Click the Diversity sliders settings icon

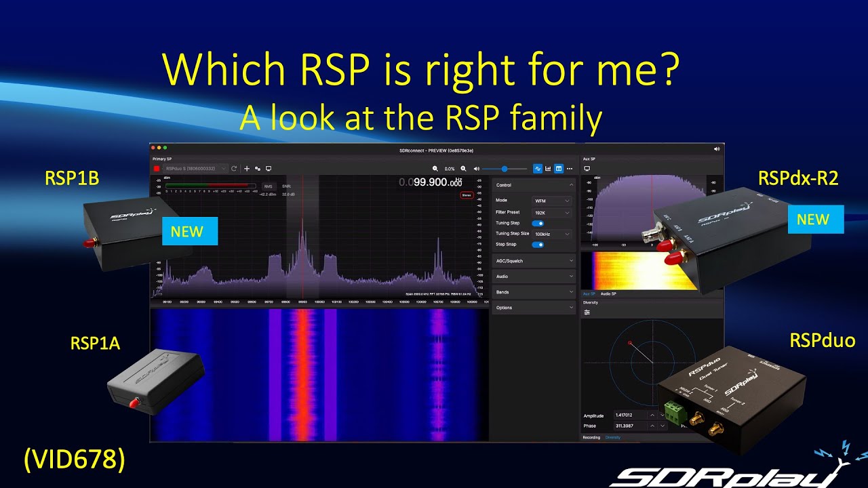coord(587,312)
